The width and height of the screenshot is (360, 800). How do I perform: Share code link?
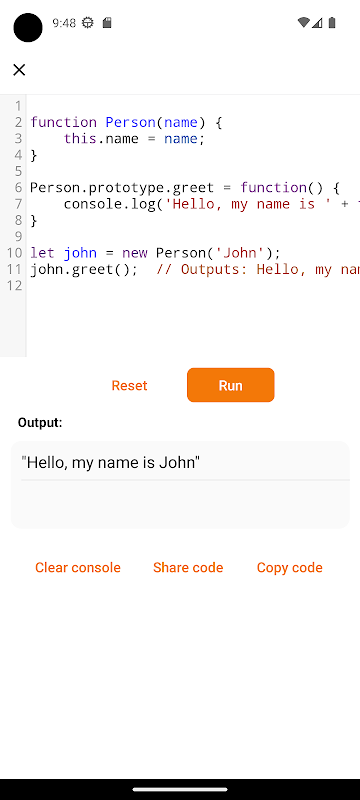188,567
